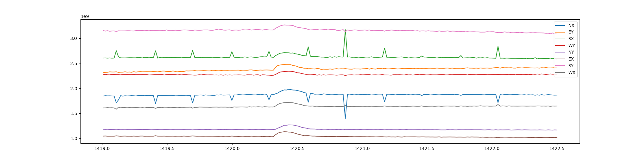Select the purple NY legend line swatch

tap(560, 52)
